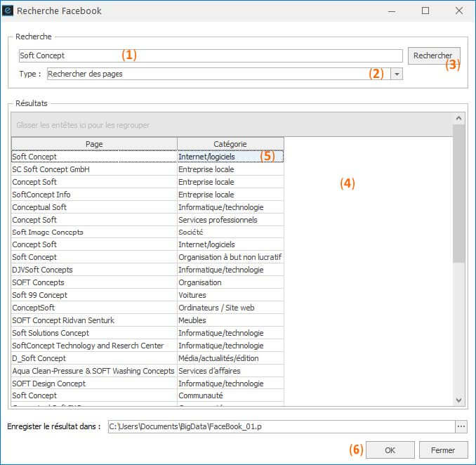Click the Société category cell
The height and width of the screenshot is (465, 476).
tap(230, 232)
